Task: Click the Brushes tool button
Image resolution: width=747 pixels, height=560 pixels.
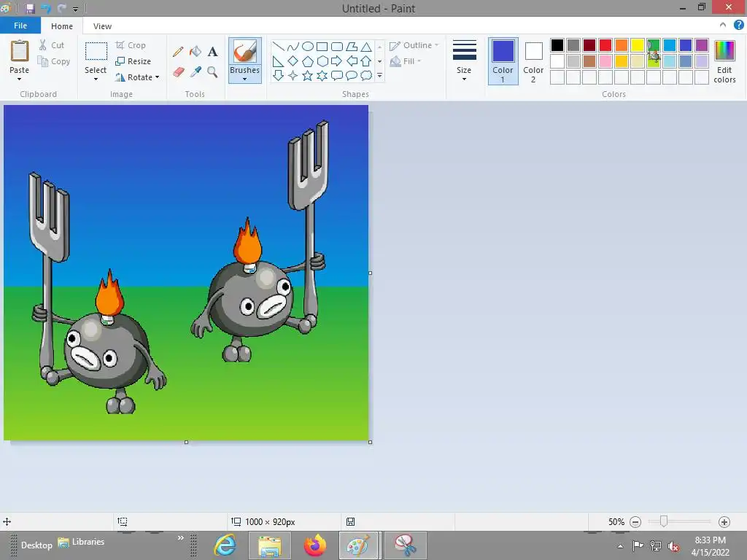Action: 245,52
